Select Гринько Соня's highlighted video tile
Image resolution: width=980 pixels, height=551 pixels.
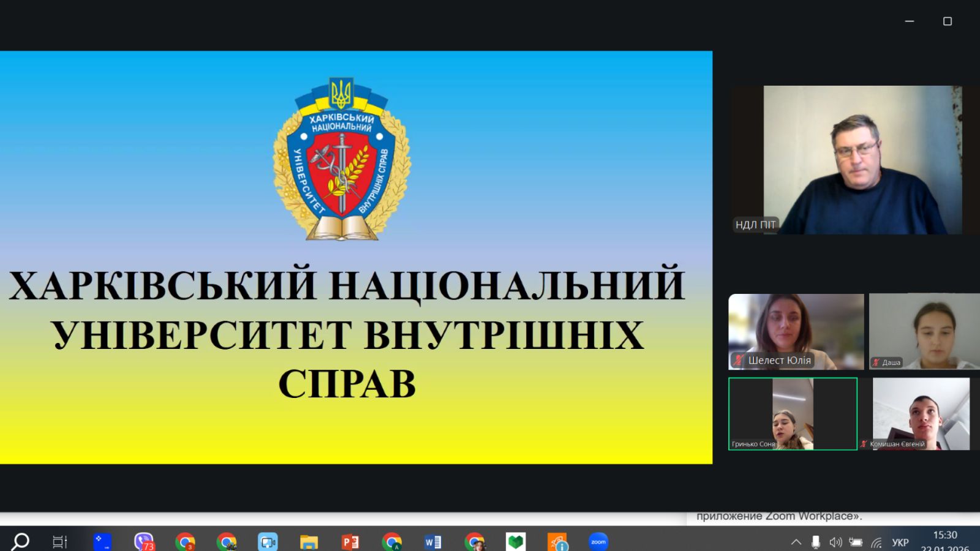tap(793, 414)
